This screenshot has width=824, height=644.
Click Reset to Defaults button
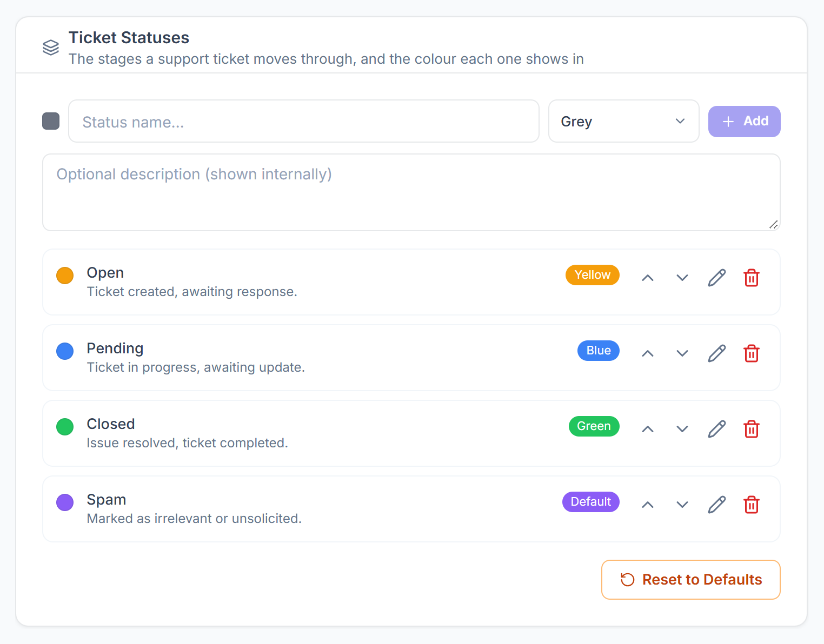[x=691, y=580]
